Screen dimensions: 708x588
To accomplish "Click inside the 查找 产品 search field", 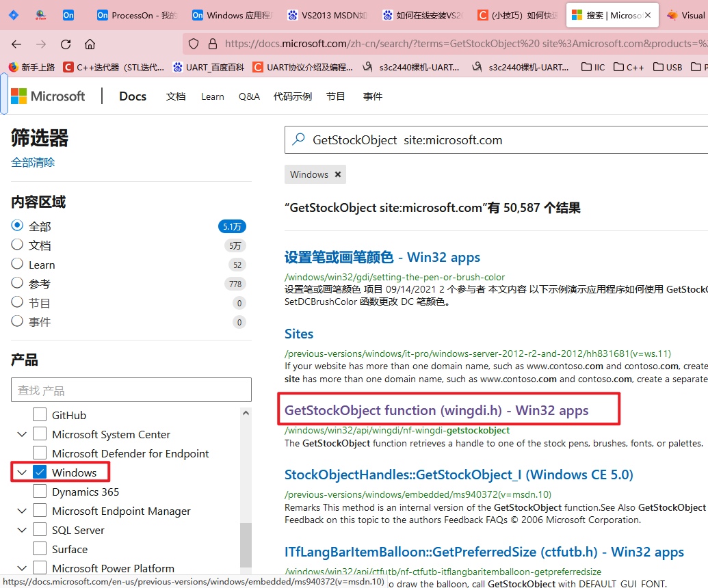I will [130, 389].
